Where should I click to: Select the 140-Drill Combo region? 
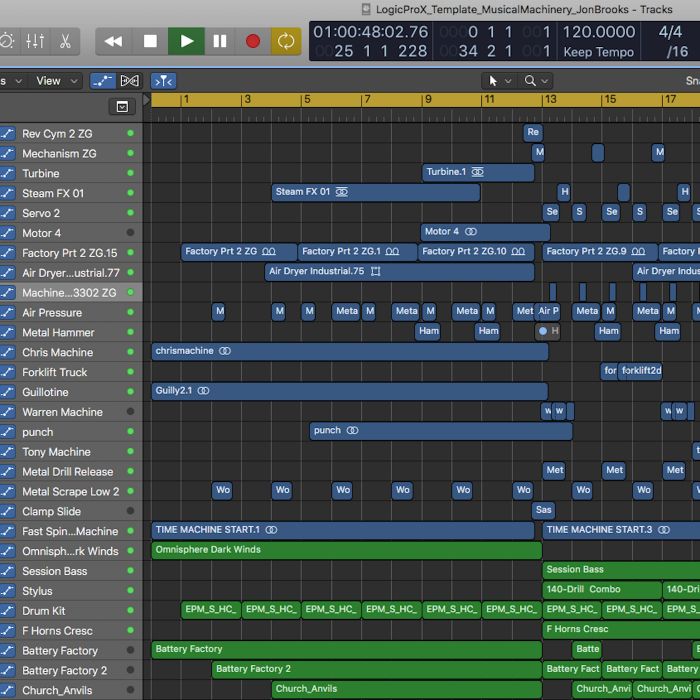602,590
